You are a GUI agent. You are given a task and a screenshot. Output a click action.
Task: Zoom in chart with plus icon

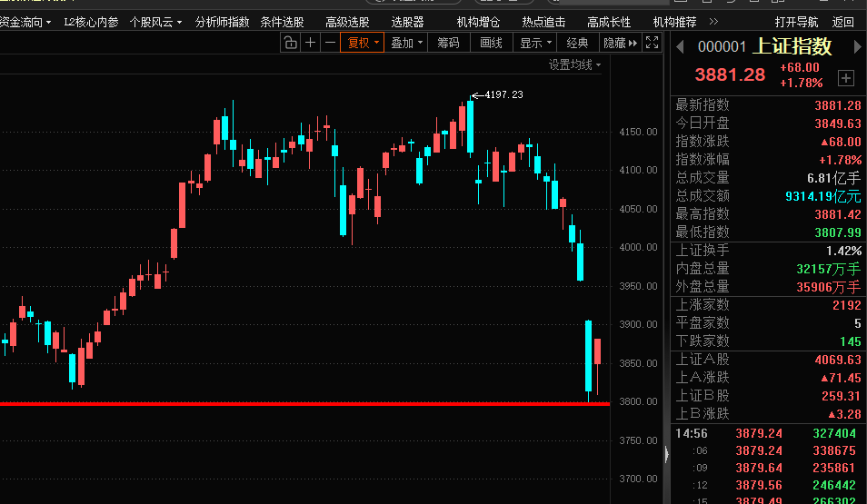[311, 43]
